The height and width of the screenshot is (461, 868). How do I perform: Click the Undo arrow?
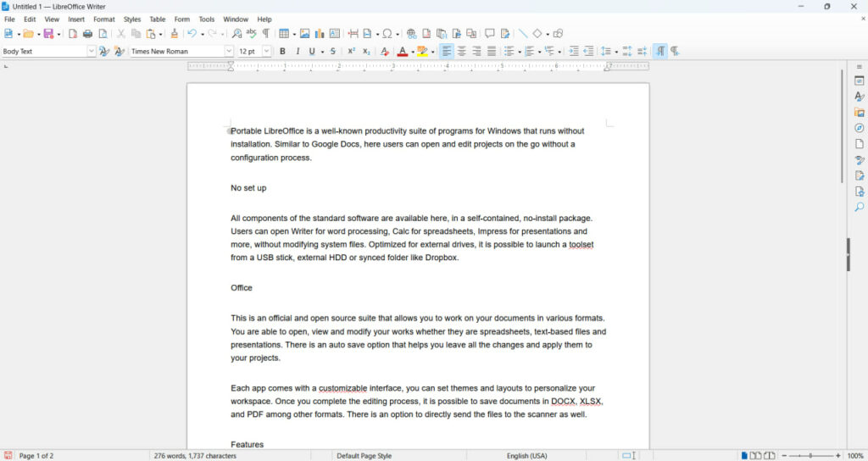point(192,34)
